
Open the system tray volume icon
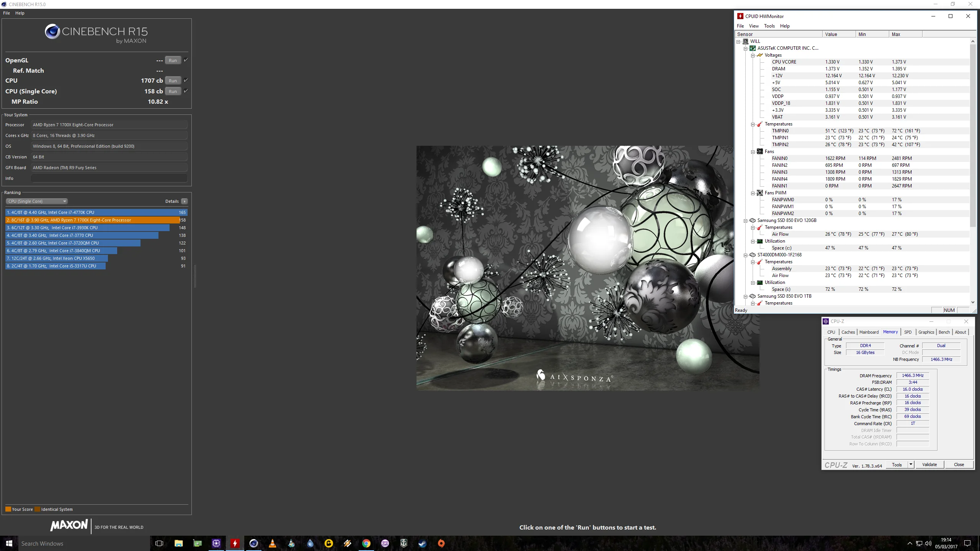pos(928,543)
